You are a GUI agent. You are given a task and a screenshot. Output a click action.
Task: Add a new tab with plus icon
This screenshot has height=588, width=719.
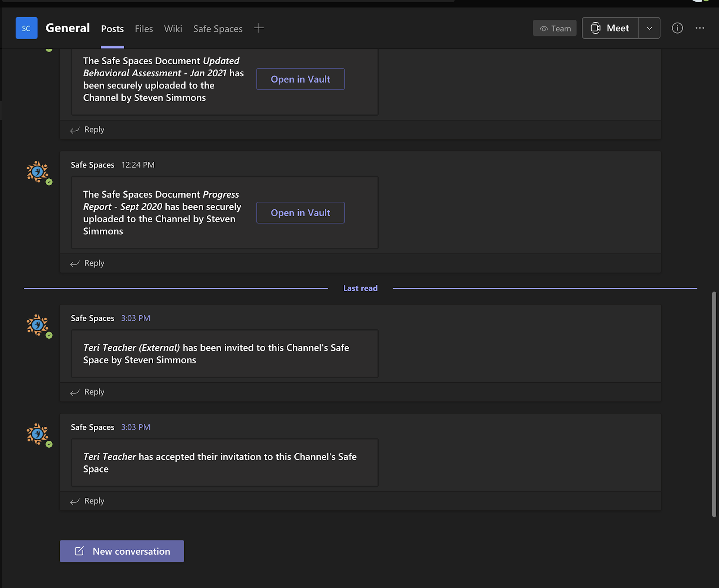[x=259, y=28]
